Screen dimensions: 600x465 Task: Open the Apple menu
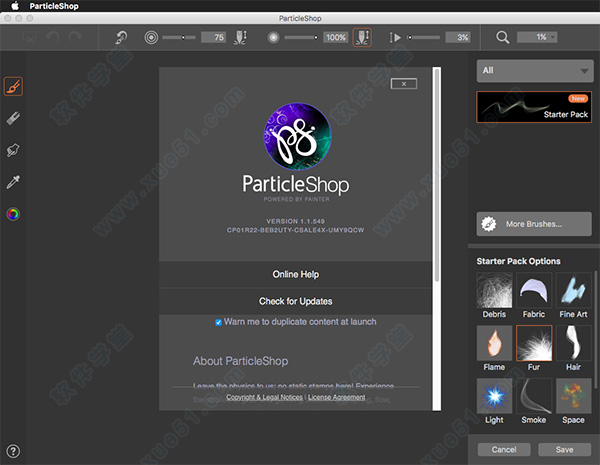pyautogui.click(x=15, y=6)
